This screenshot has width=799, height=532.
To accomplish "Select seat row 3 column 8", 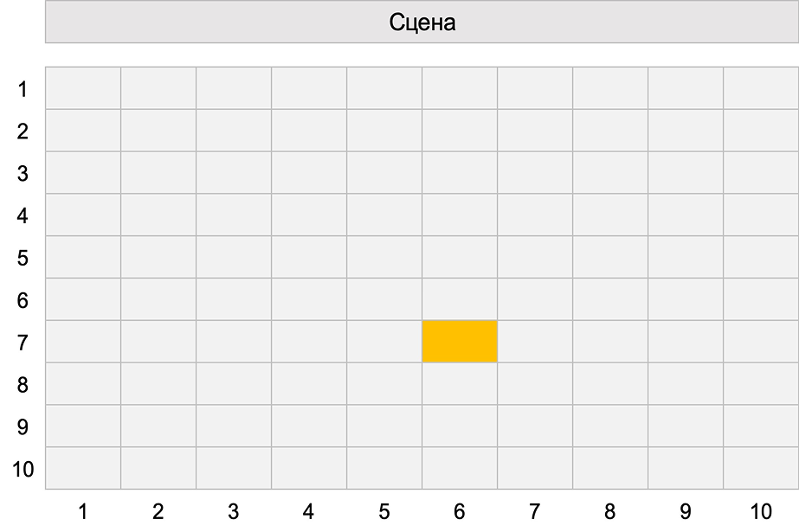I will (610, 172).
